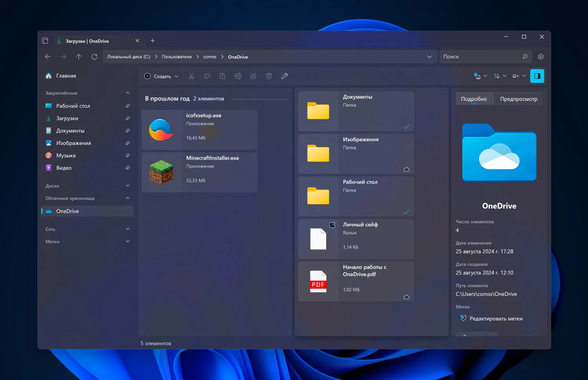
Task: Select the Загрузки | OneDrive tab
Action: point(98,41)
